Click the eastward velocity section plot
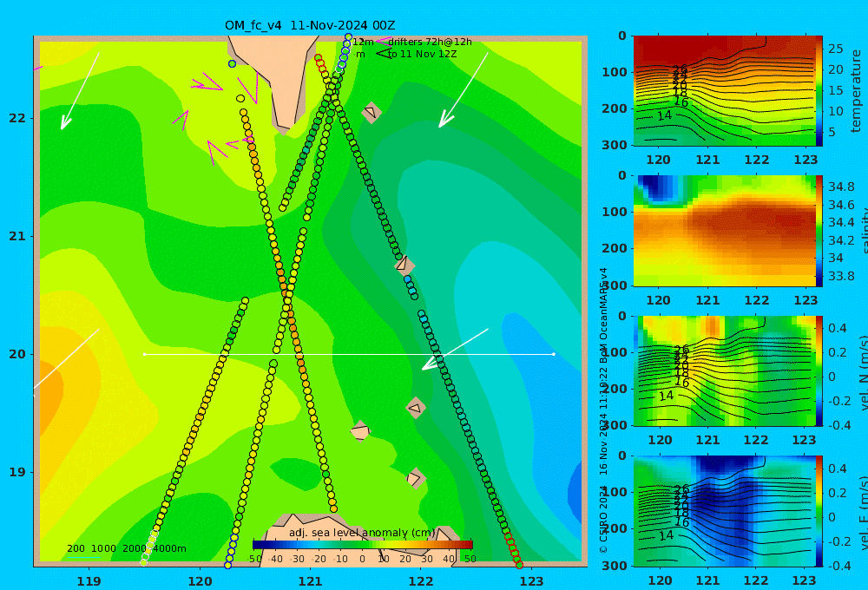868x590 pixels. [x=724, y=511]
